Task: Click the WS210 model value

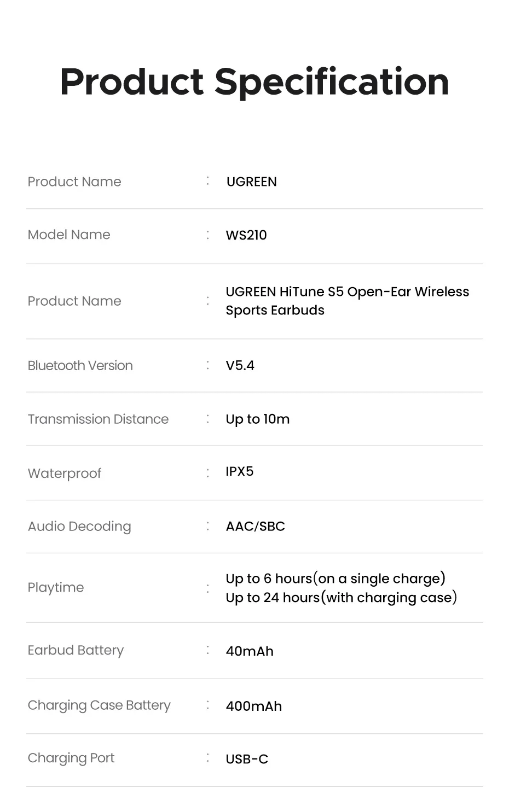Action: 246,235
